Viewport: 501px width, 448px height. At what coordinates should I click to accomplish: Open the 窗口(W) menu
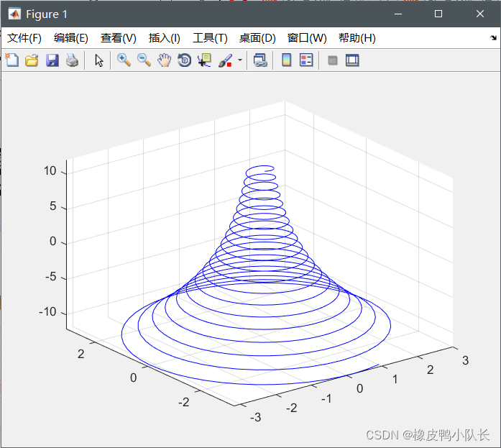click(307, 38)
